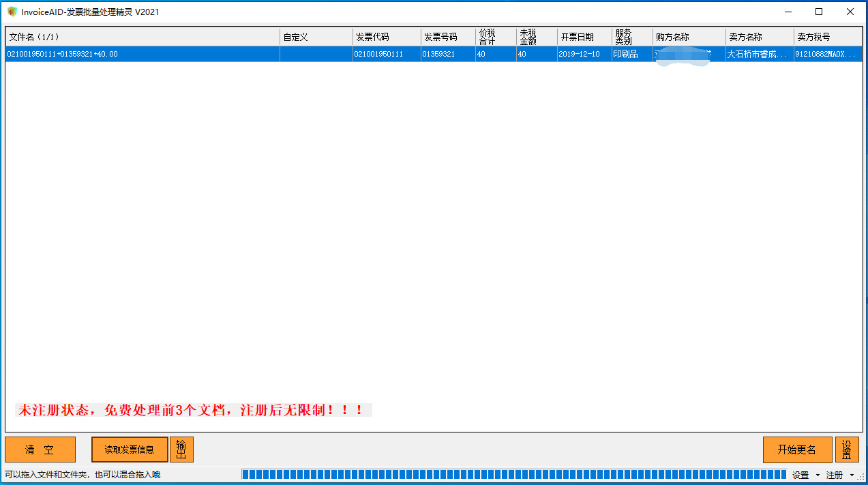The width and height of the screenshot is (868, 485).
Task: Minimize the InvoiceAID window
Action: (x=788, y=12)
